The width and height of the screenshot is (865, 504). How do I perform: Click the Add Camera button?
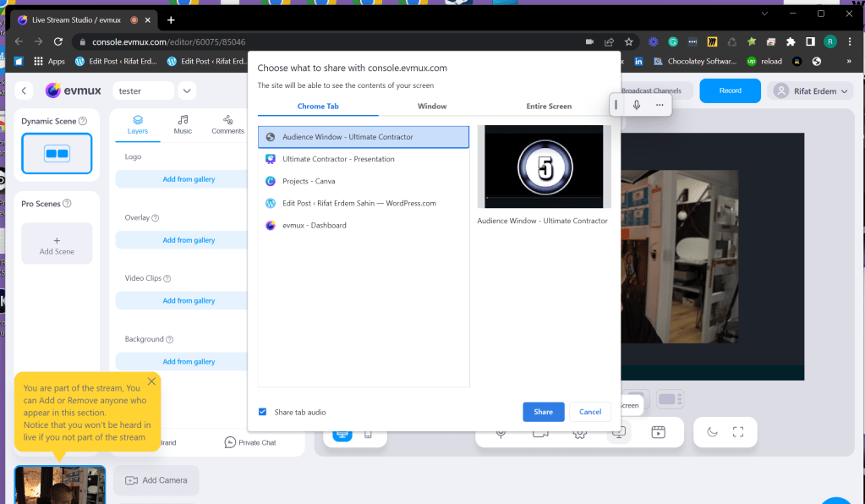(x=156, y=480)
